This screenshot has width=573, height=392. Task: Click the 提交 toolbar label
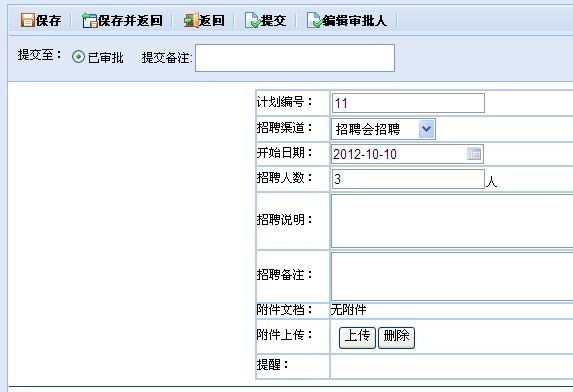click(x=273, y=21)
